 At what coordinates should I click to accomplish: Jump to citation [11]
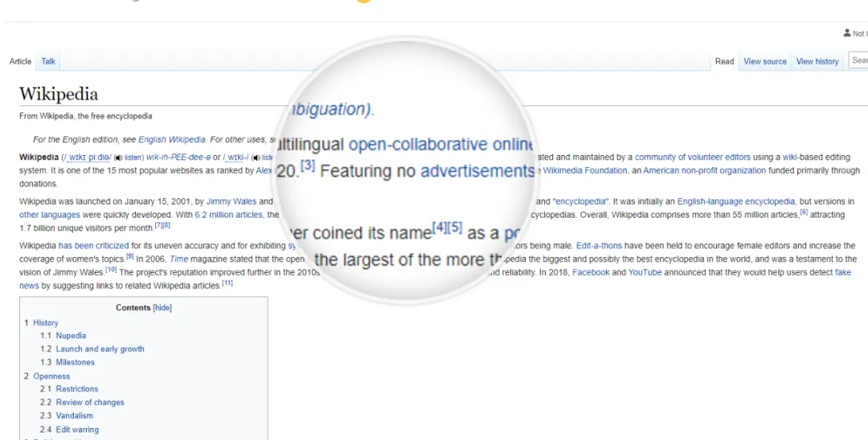coord(227,283)
